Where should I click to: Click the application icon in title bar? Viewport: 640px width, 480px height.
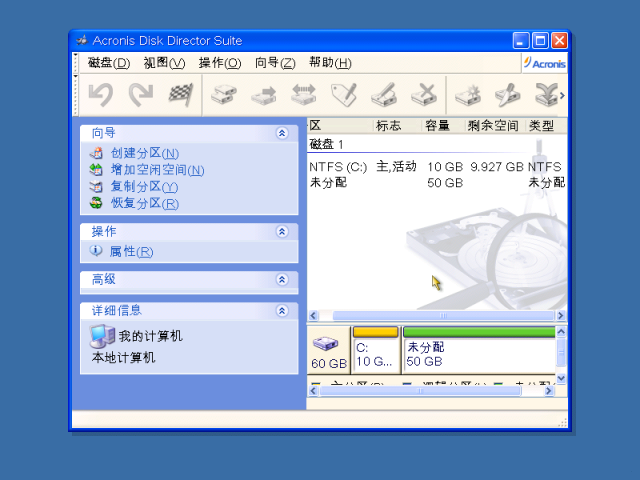[82, 40]
